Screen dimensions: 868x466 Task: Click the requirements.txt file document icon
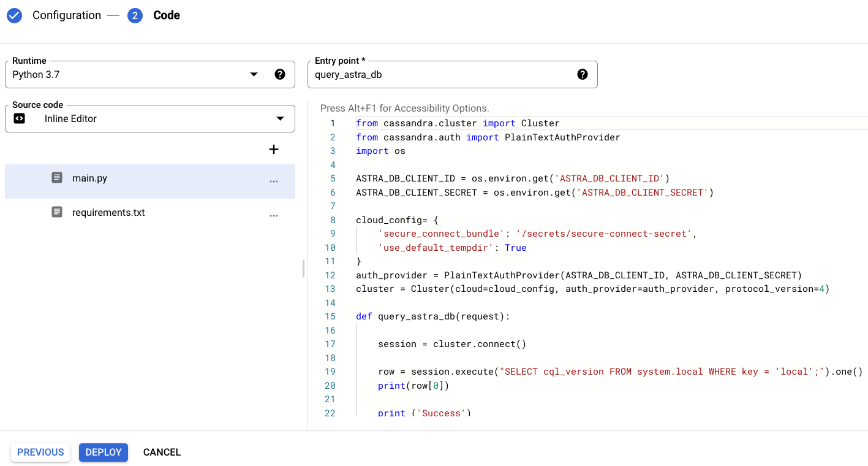[x=57, y=212]
